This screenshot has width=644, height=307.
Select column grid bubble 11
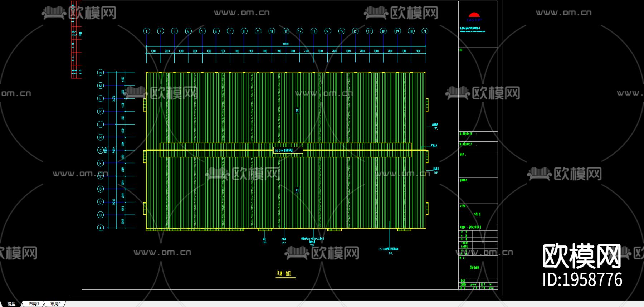pyautogui.click(x=286, y=31)
